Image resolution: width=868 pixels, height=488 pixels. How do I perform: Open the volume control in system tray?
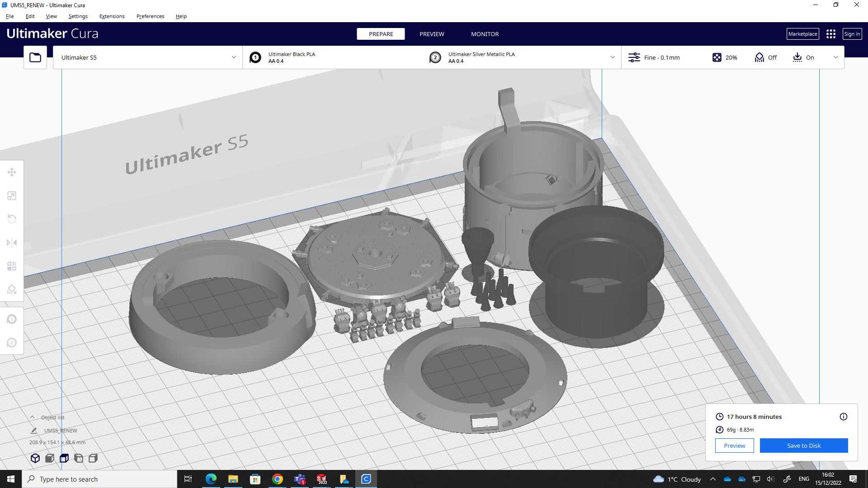click(x=771, y=479)
